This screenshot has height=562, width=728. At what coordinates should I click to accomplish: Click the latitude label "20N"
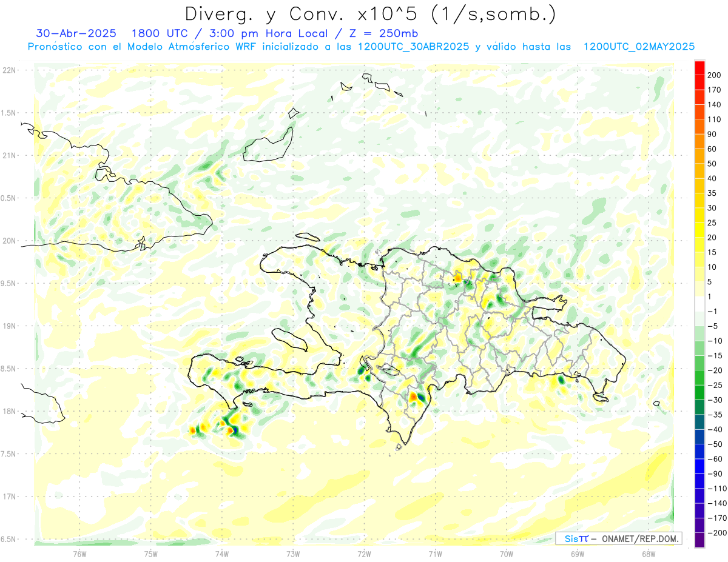pos(8,241)
